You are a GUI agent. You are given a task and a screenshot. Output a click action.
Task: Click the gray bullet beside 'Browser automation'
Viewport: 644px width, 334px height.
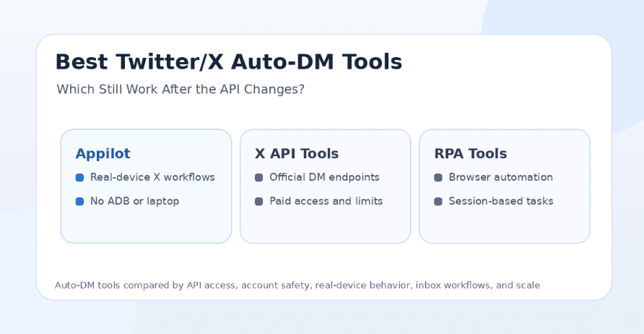click(x=438, y=178)
